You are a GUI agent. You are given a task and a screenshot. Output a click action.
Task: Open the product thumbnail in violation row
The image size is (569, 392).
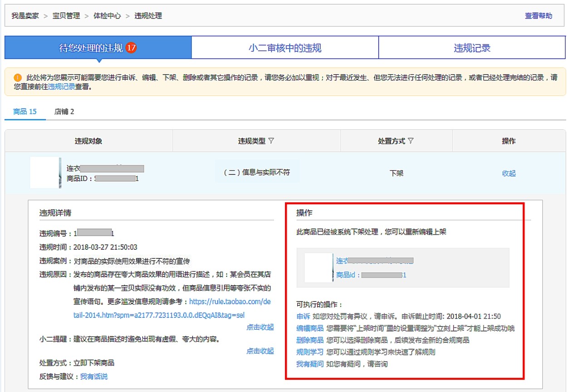pyautogui.click(x=45, y=172)
